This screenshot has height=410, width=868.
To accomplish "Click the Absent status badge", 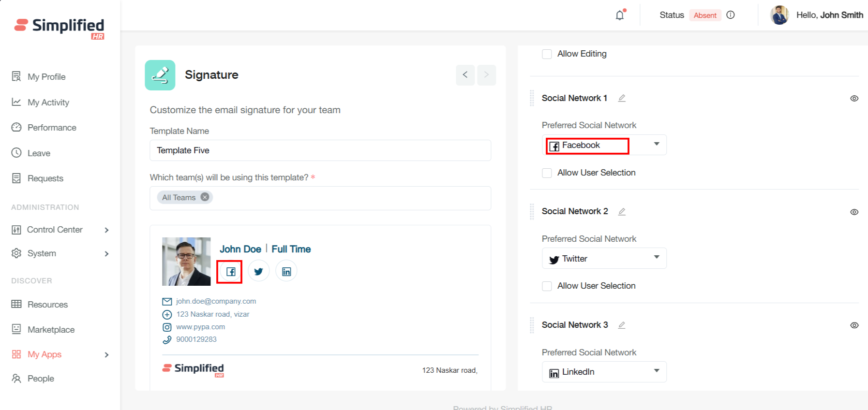I will tap(704, 15).
